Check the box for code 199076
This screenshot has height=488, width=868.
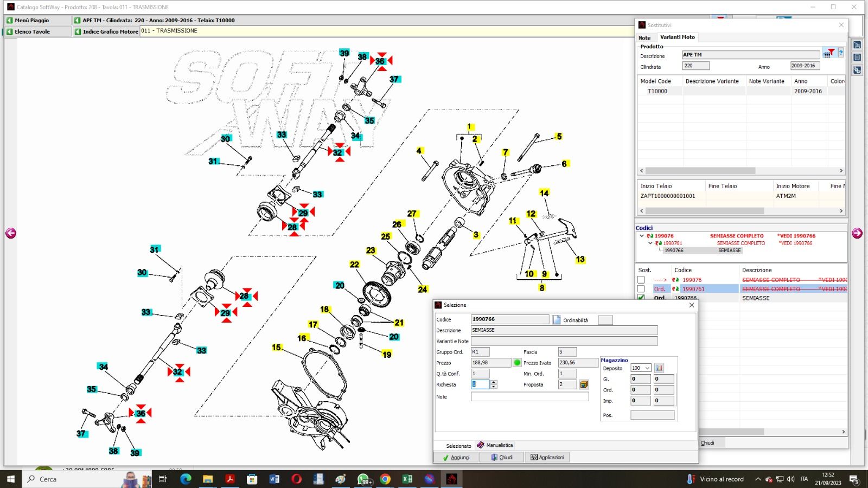coord(641,280)
